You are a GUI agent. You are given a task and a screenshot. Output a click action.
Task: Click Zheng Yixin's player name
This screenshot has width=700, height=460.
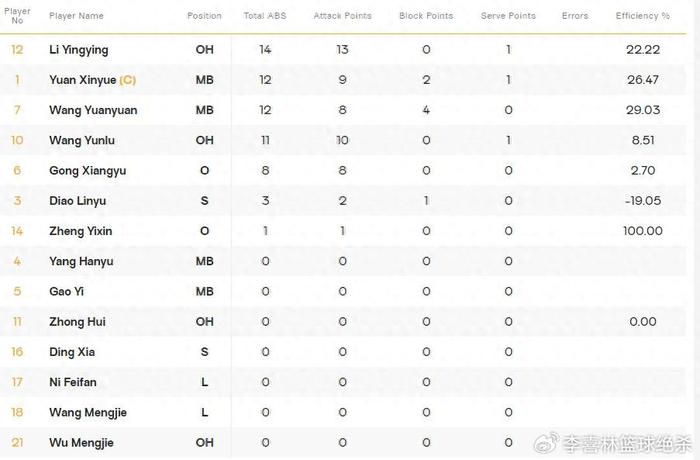tap(80, 231)
